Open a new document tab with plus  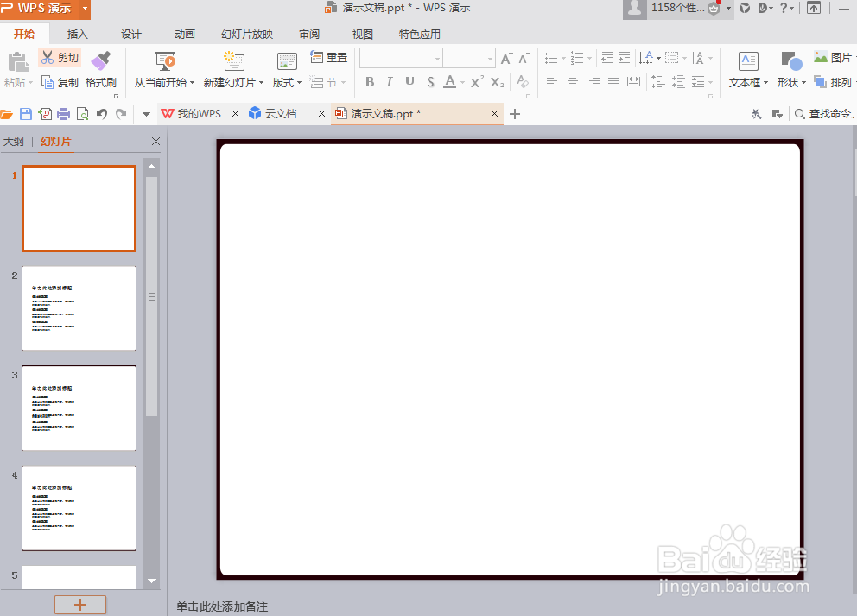coord(515,114)
